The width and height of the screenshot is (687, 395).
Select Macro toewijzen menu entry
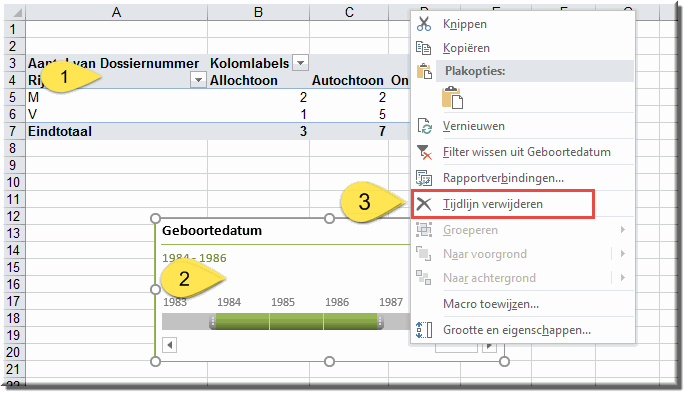(491, 304)
